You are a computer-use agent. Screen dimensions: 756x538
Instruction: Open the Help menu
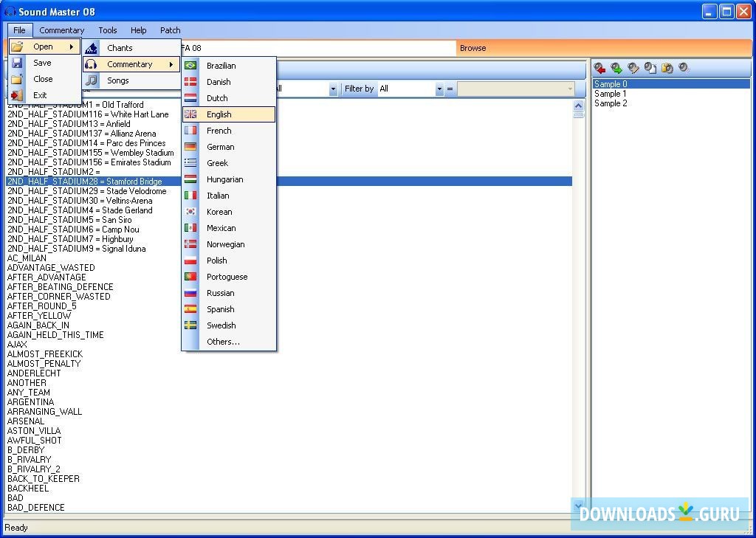tap(138, 30)
